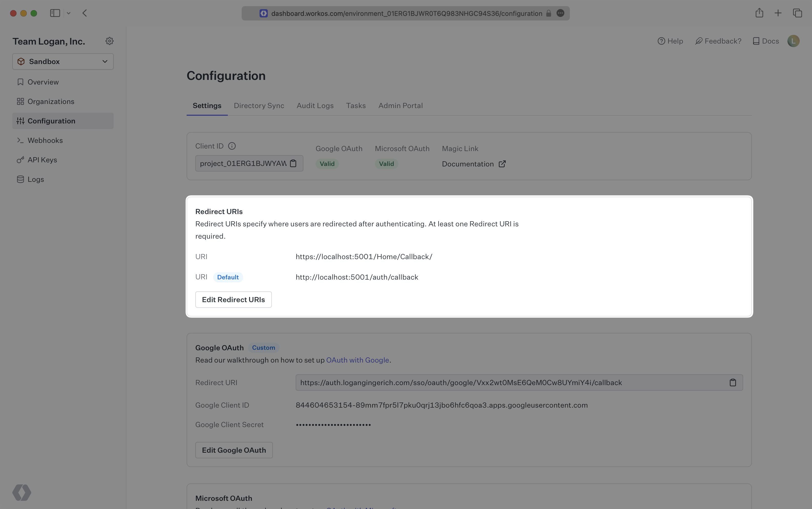812x509 pixels.
Task: Click the Edit Google OAuth button
Action: pyautogui.click(x=233, y=450)
